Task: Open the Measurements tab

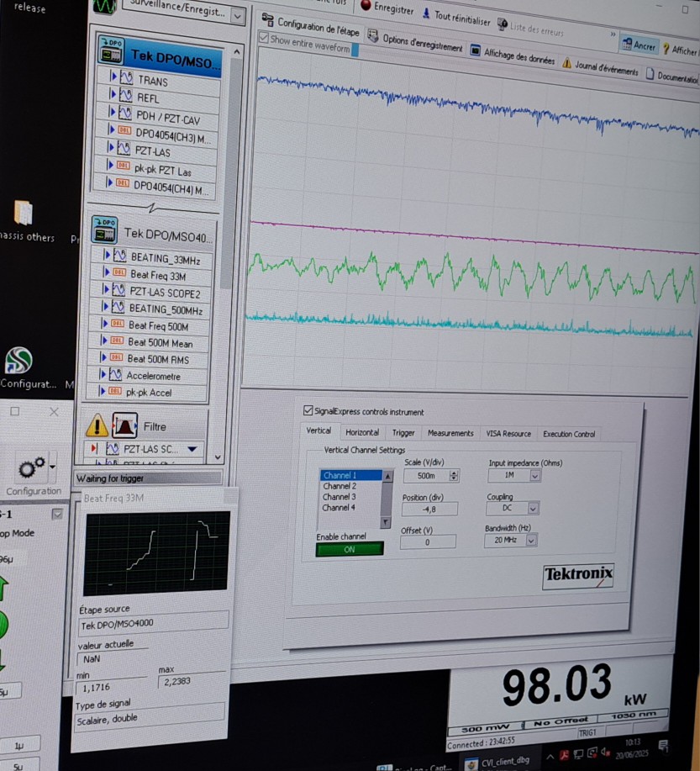Action: coord(450,433)
